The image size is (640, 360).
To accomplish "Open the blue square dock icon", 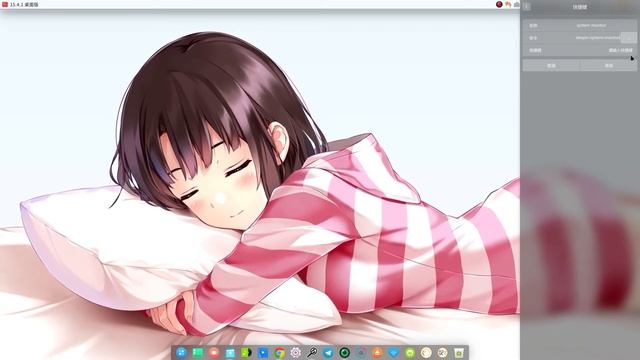I will pyautogui.click(x=263, y=353).
